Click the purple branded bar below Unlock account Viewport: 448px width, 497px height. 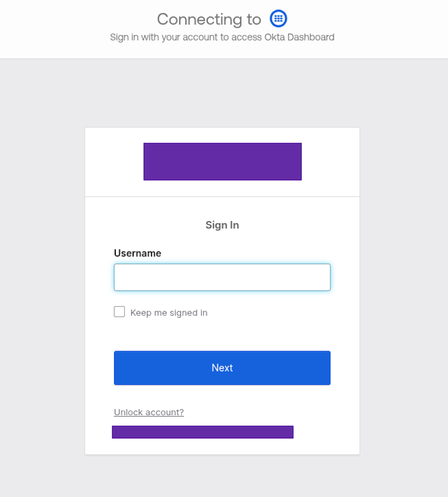(x=202, y=432)
